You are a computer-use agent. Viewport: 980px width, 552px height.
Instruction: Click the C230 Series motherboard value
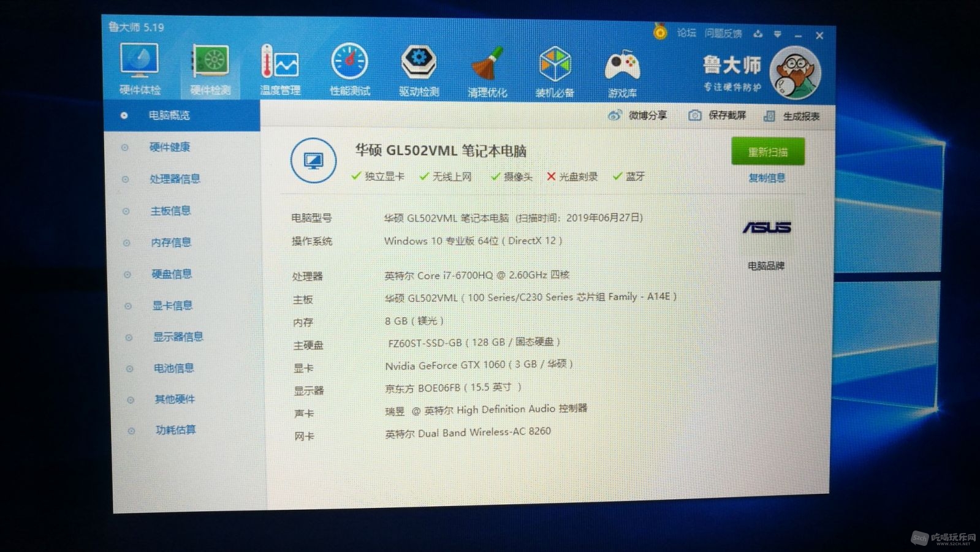(531, 297)
